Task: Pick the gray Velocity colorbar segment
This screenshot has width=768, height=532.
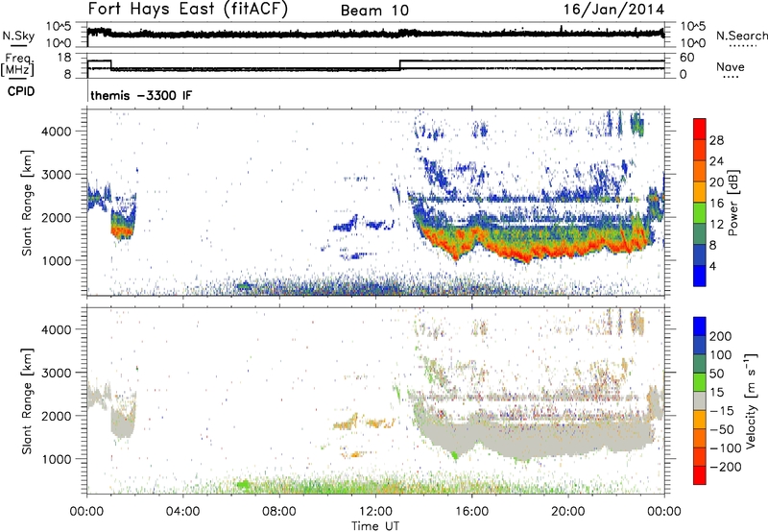Action: point(700,400)
